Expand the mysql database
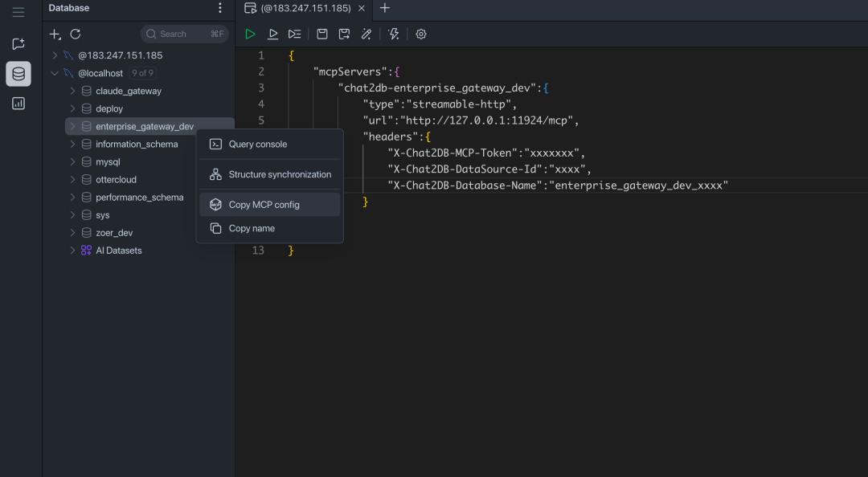 72,161
